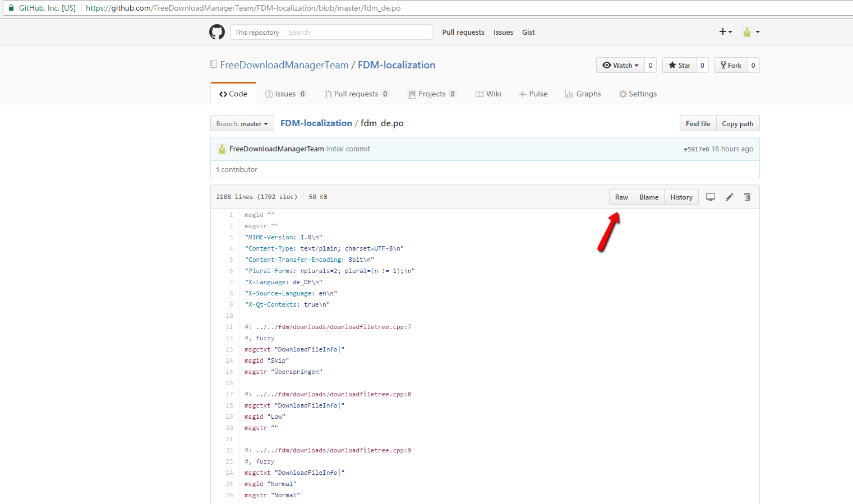Select line number 13 in the file
This screenshot has width=853, height=504.
(x=229, y=349)
